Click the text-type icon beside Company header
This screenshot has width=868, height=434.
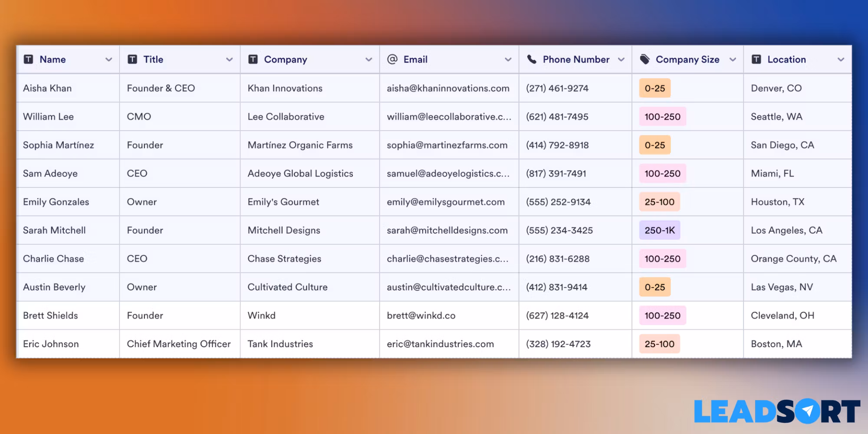coord(253,59)
